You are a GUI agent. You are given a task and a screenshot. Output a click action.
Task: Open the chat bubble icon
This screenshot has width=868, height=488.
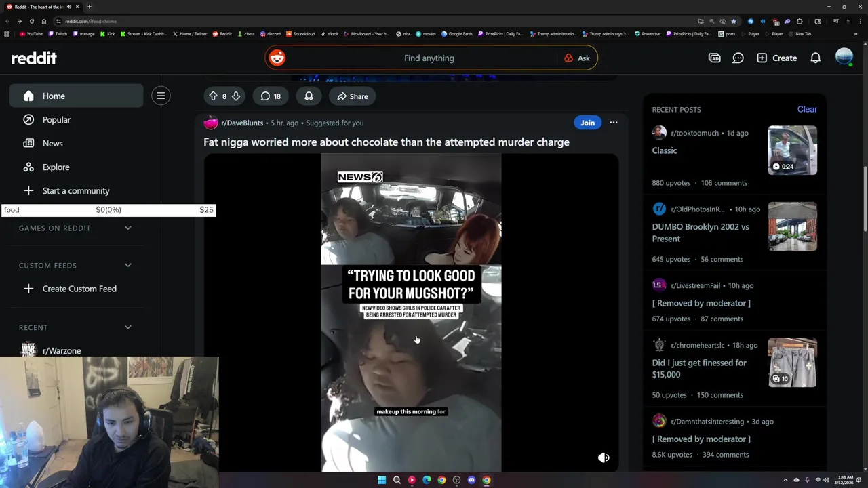coord(738,58)
